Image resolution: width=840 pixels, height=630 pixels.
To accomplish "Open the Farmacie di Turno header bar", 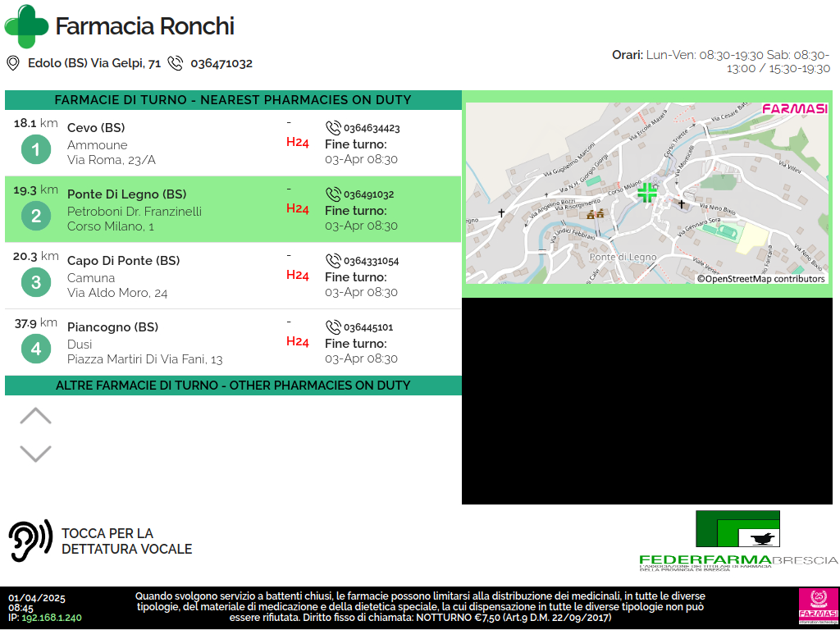I will 233,100.
